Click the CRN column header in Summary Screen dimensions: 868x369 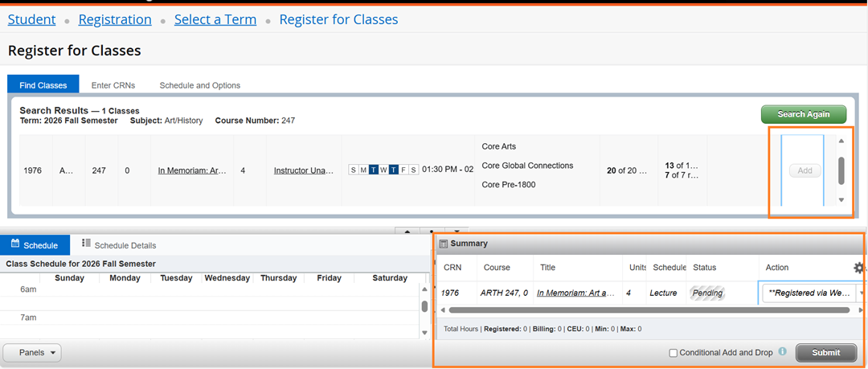coord(452,268)
